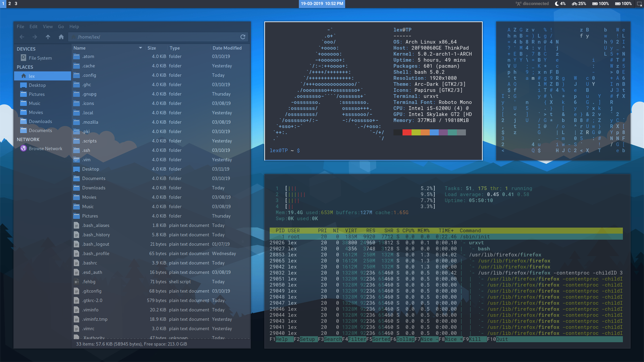The width and height of the screenshot is (644, 362).
Task: Sort files by Date Modified column
Action: coord(227,48)
